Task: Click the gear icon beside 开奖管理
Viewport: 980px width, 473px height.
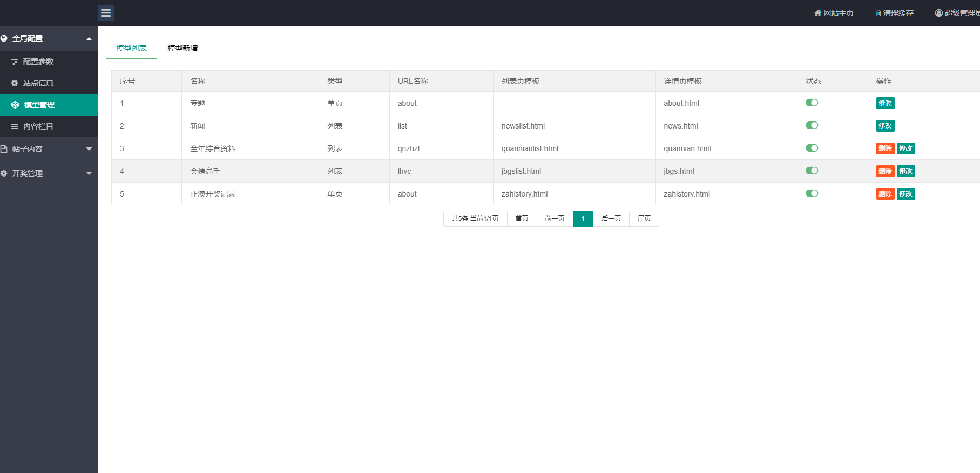Action: click(4, 173)
